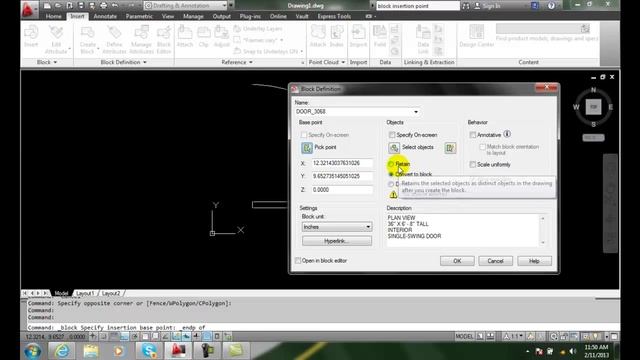Toggle Objects Specify On-screen checkbox
This screenshot has height=360, width=640.
click(392, 135)
